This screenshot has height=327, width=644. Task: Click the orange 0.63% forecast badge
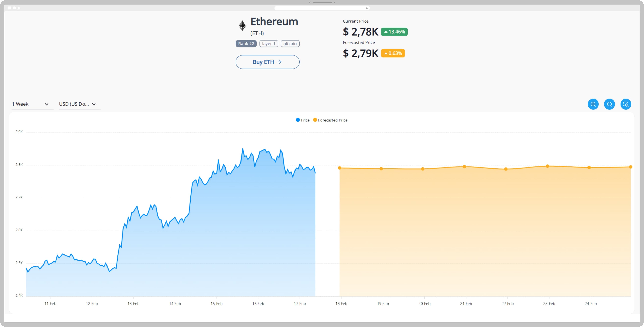click(x=393, y=53)
